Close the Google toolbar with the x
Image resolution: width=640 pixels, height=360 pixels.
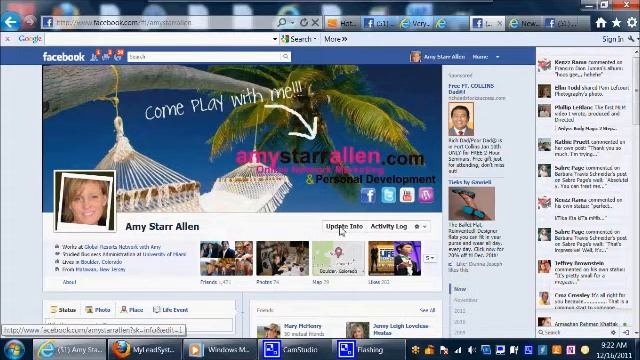click(8, 39)
